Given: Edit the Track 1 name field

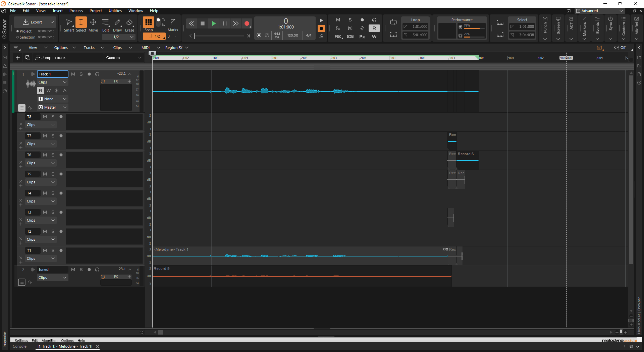Looking at the screenshot, I should point(53,74).
